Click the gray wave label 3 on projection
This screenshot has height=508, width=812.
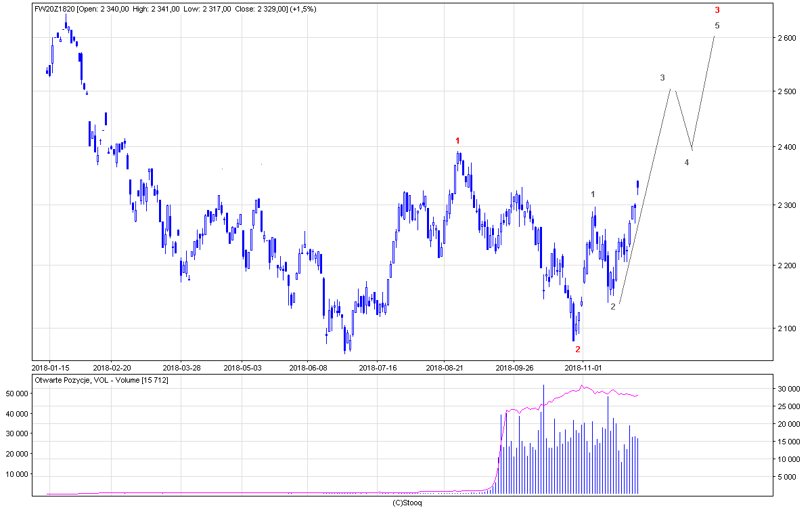663,78
